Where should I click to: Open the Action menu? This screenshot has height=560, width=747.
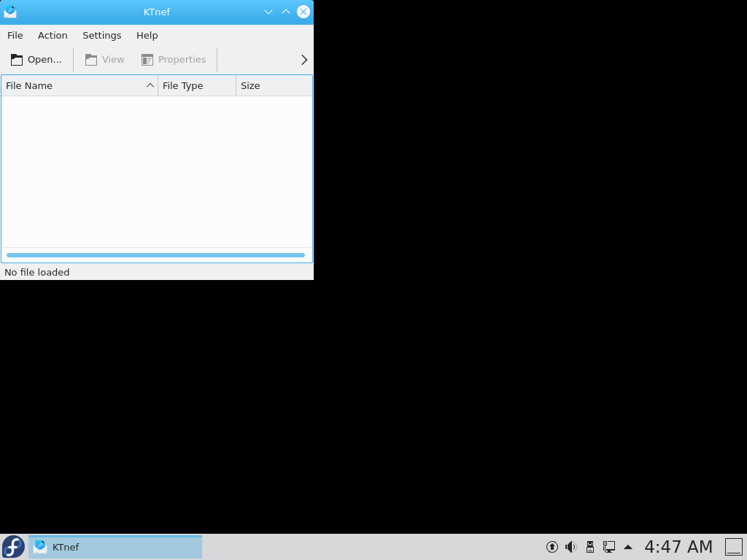tap(53, 35)
